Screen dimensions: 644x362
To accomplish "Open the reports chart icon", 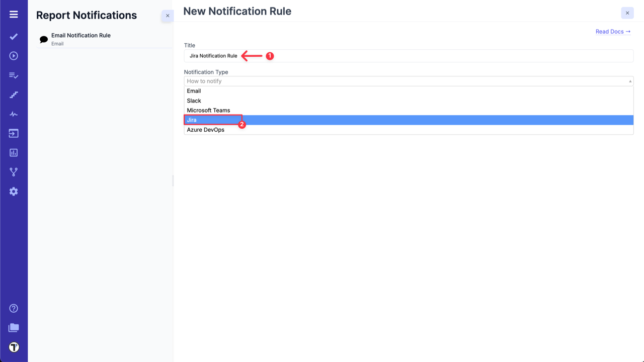I will [x=14, y=152].
